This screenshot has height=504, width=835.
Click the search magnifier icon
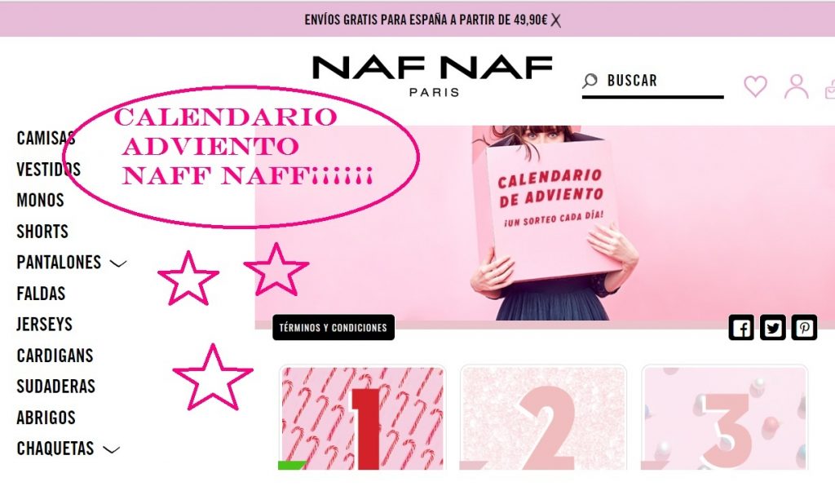590,81
